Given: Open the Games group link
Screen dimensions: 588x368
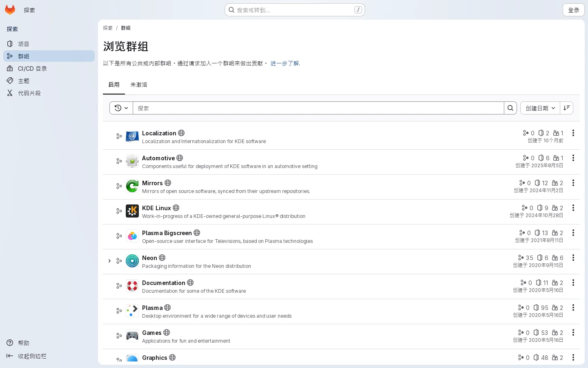Looking at the screenshot, I should (x=152, y=333).
